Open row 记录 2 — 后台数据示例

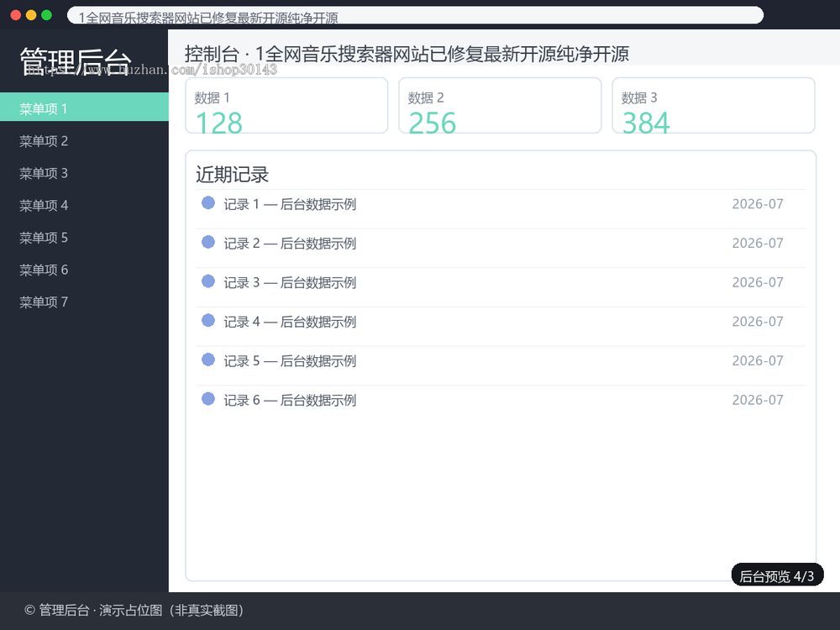pyautogui.click(x=501, y=248)
